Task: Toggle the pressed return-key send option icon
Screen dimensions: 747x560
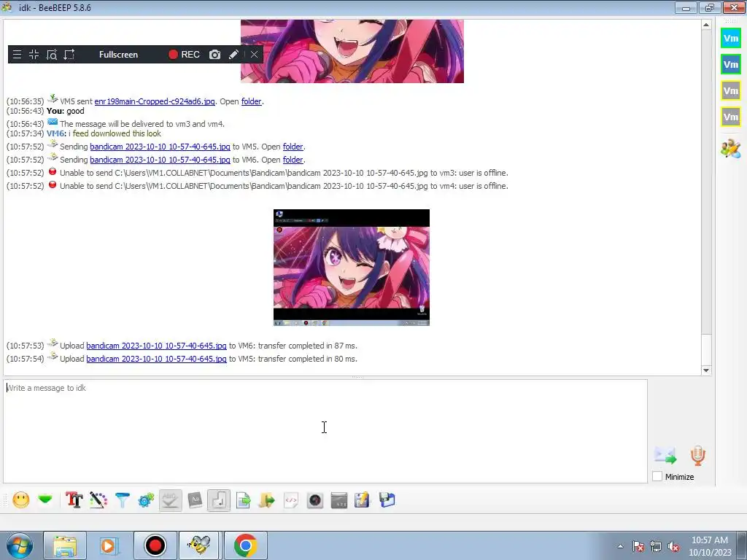Action: tap(219, 500)
